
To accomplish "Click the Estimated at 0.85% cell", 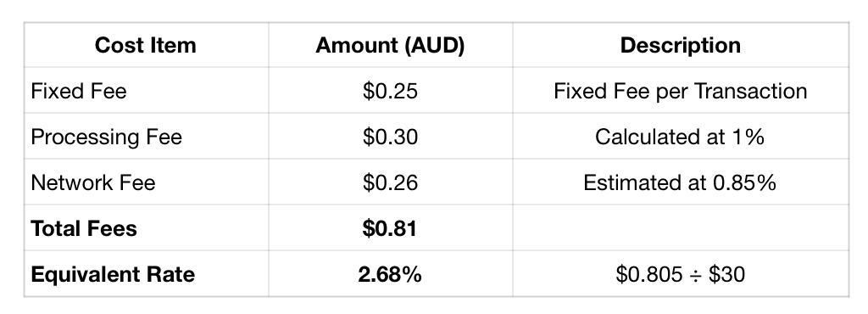I will coord(681,182).
